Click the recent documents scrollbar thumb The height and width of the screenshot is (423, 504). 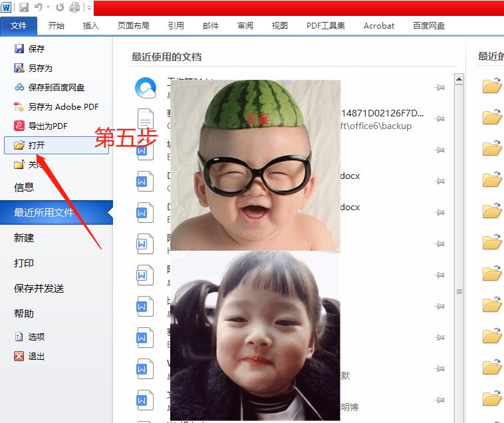pos(459,292)
